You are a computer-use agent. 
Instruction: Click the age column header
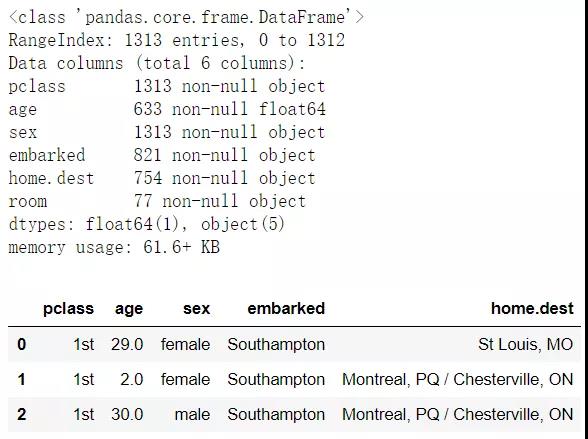[x=129, y=310]
